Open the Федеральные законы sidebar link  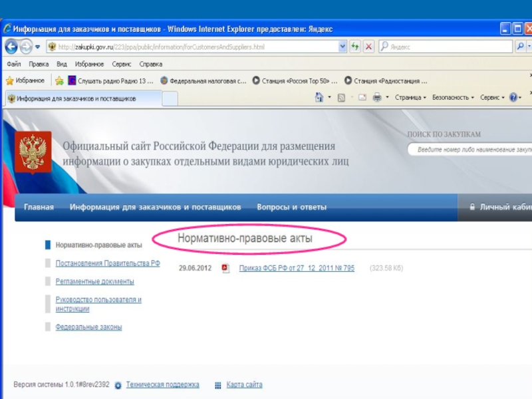pyautogui.click(x=88, y=327)
